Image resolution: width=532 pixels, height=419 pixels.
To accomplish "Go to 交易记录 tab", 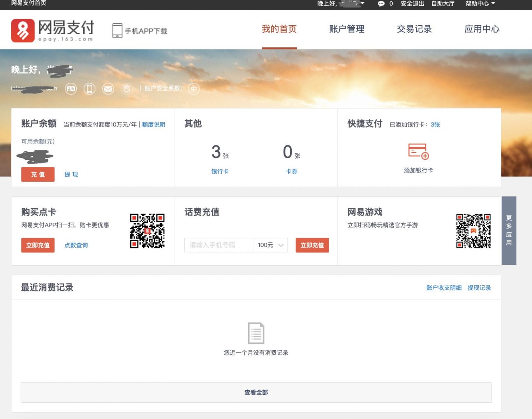I will click(414, 29).
